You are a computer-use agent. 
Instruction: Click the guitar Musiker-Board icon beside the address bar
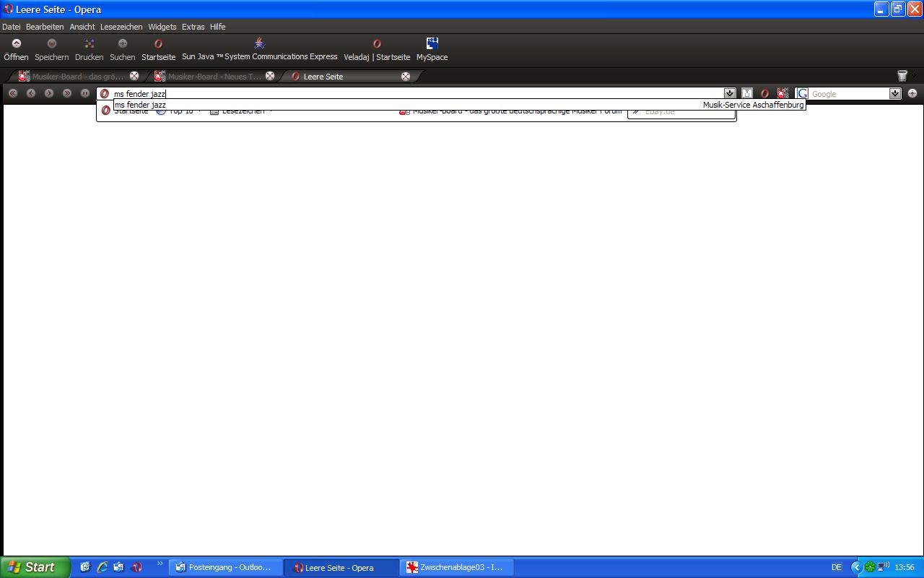pos(783,93)
